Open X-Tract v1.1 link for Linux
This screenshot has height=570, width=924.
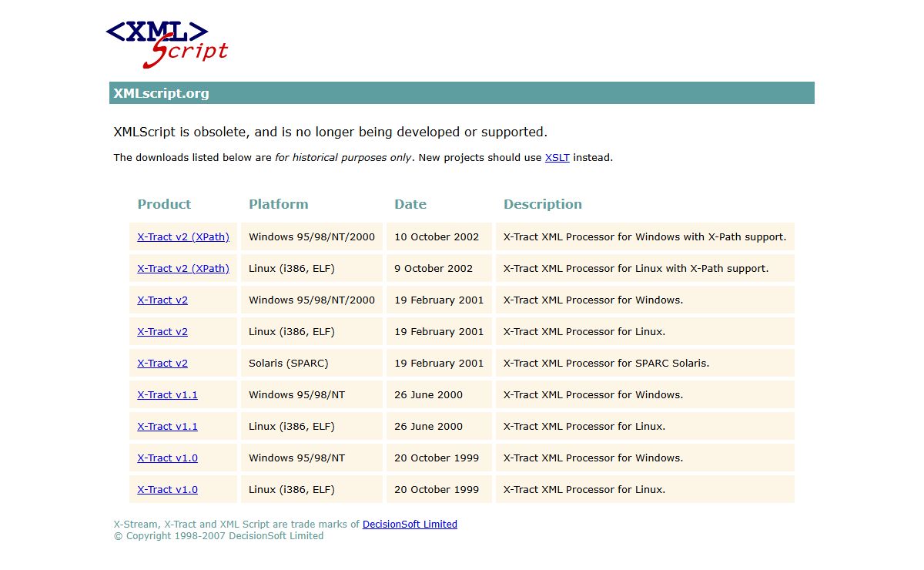[x=167, y=426]
